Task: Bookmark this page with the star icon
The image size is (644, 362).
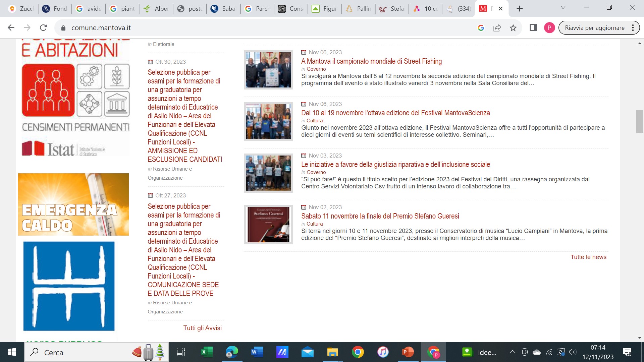Action: (513, 28)
